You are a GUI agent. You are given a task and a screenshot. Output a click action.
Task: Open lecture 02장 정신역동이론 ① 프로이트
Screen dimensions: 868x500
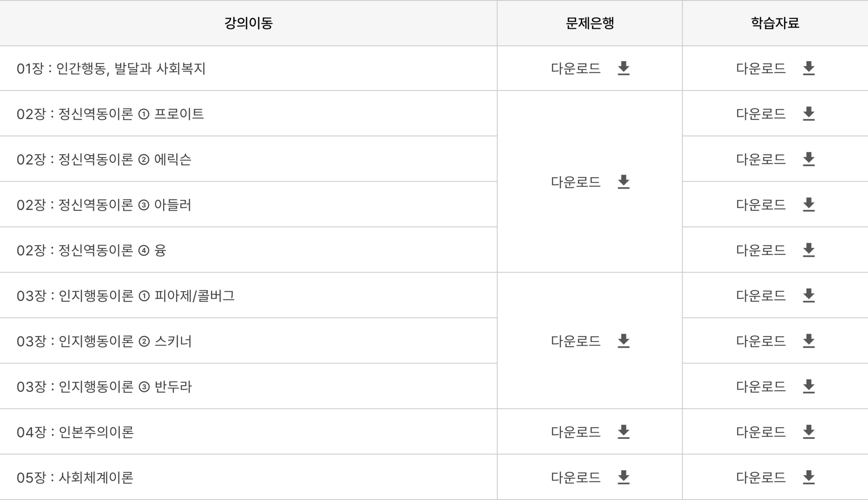(x=110, y=114)
